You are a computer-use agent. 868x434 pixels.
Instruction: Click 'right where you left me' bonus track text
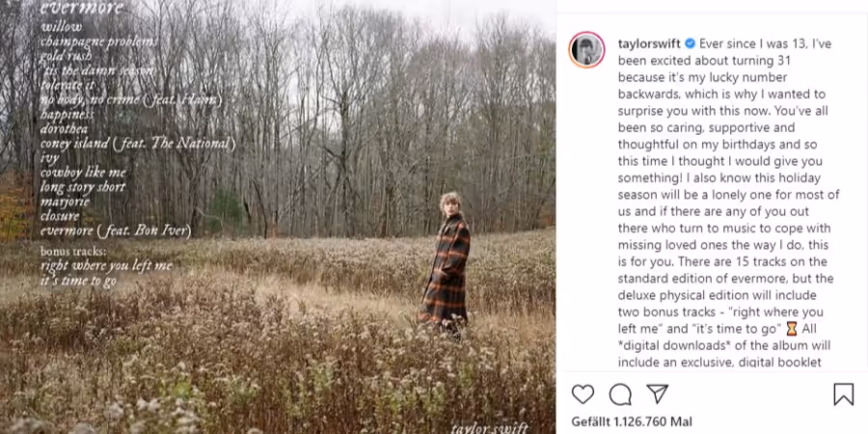point(106,266)
